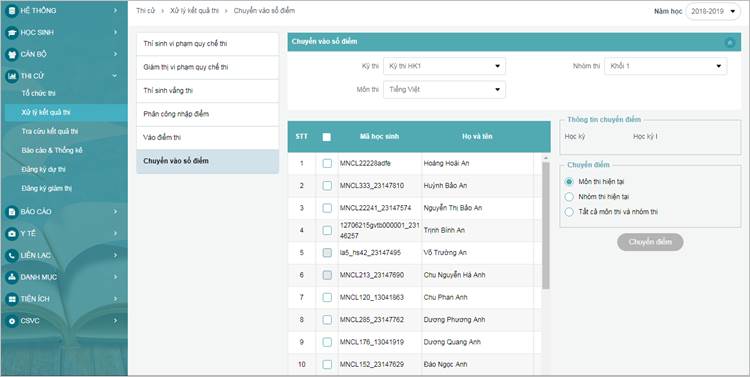This screenshot has width=750, height=377.
Task: Click the student list vertical scrollbar
Action: point(546,226)
